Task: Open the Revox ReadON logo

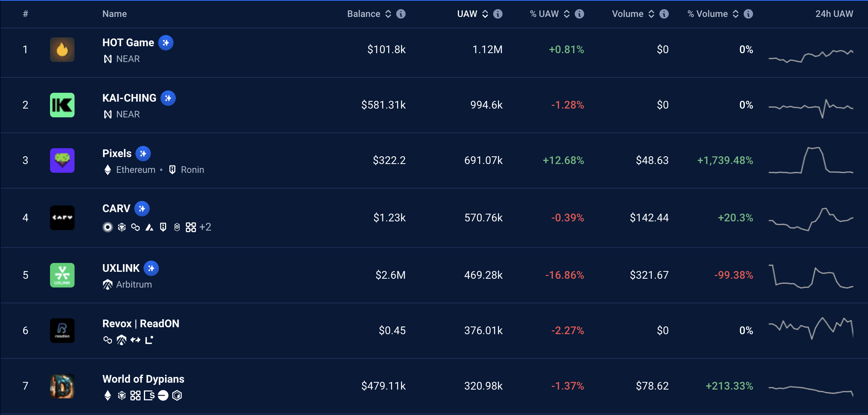Action: (x=62, y=331)
